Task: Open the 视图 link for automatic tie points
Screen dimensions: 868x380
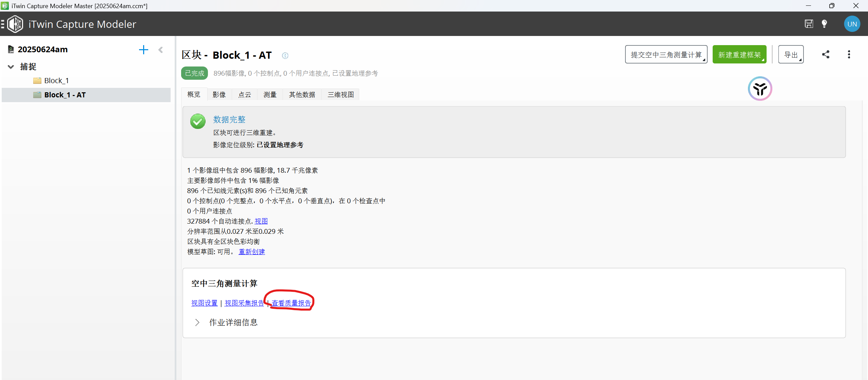Action: click(261, 221)
